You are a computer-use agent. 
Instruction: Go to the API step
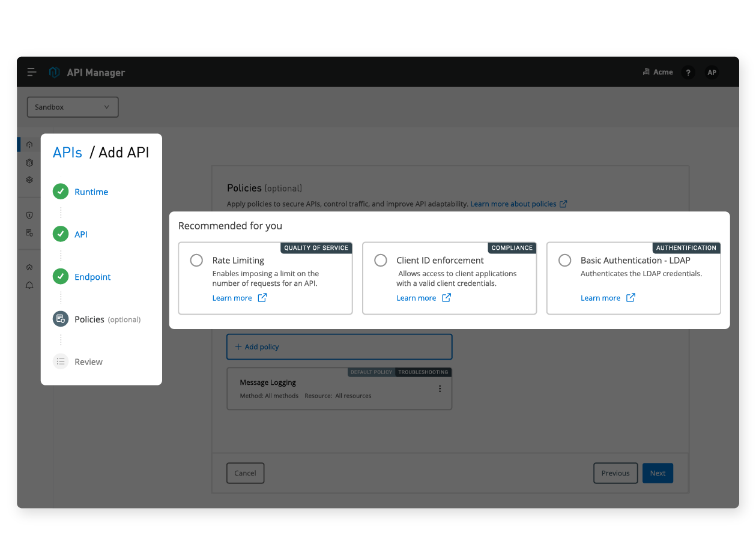pos(81,235)
